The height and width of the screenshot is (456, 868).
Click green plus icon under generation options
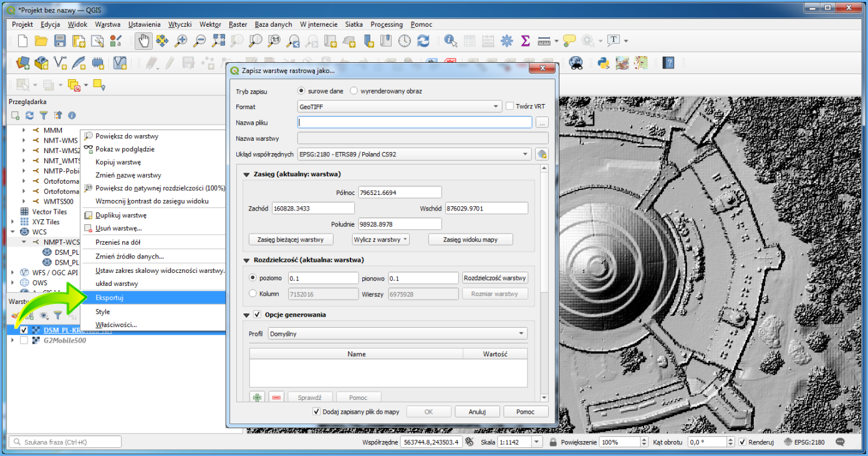[257, 397]
